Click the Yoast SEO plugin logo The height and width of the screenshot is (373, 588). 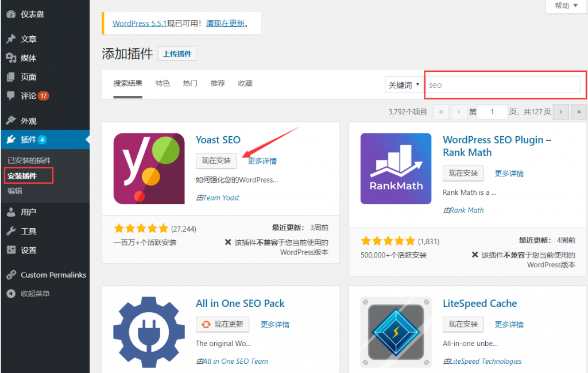149,168
